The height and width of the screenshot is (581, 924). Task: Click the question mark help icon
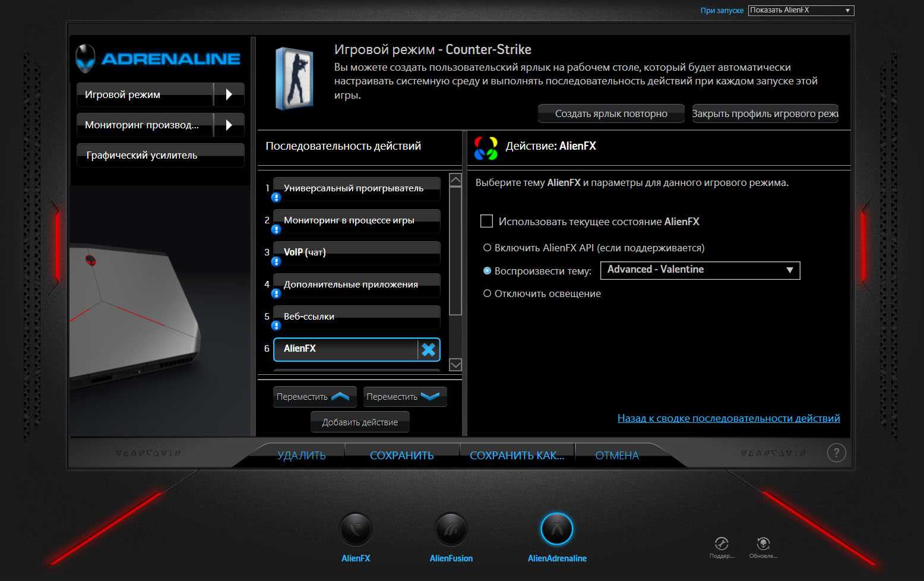point(836,453)
